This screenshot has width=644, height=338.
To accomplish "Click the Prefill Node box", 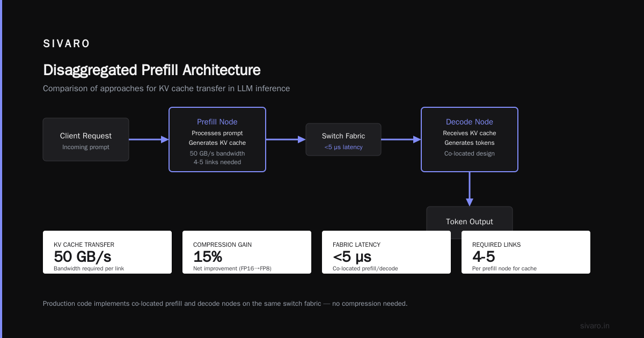I will (217, 139).
